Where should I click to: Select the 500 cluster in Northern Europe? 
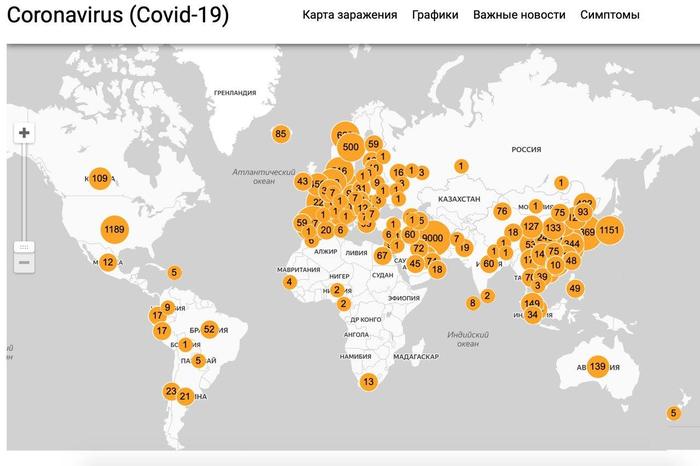coord(350,147)
